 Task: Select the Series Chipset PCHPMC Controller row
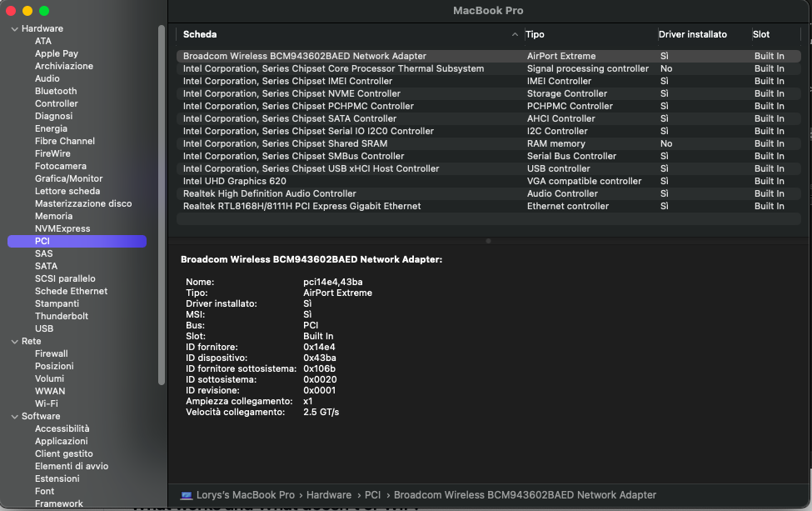pos(488,106)
